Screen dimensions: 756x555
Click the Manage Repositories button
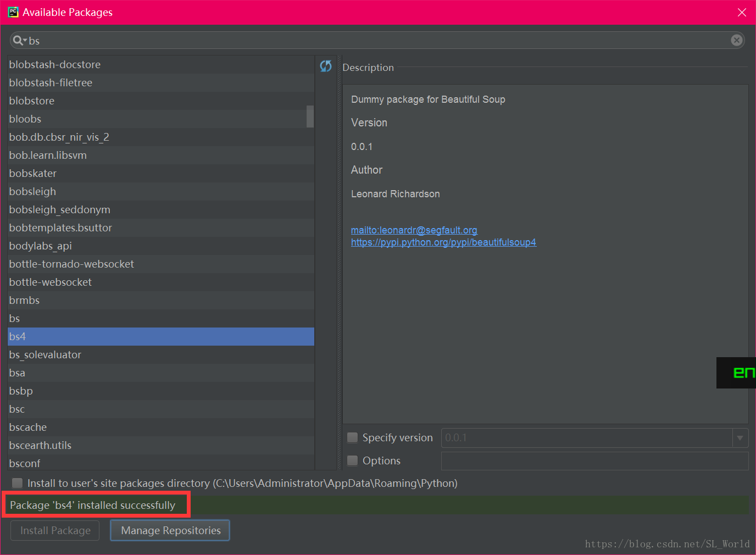pos(170,530)
